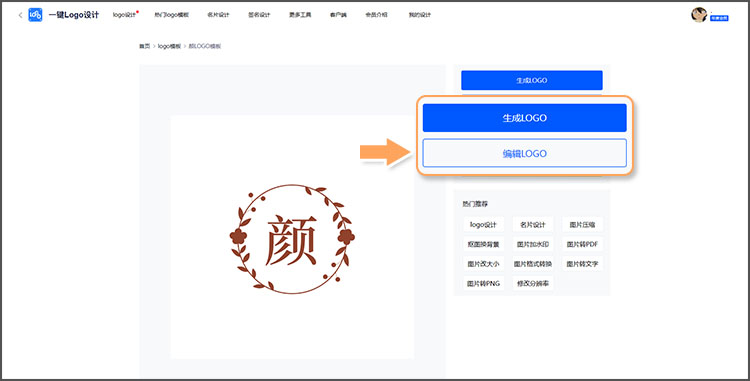Viewport: 750px width, 381px height.
Task: Click the blue 一键Logo设计 app logo icon
Action: pyautogui.click(x=35, y=15)
